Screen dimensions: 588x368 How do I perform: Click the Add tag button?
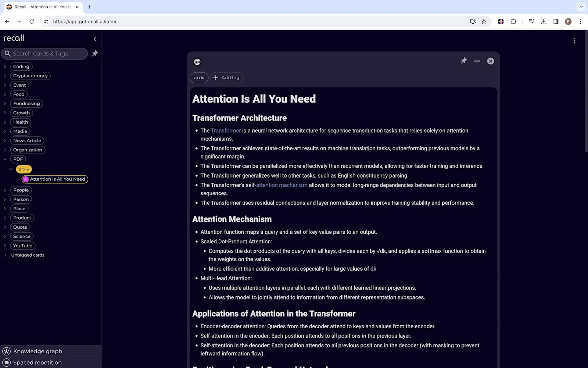[227, 78]
